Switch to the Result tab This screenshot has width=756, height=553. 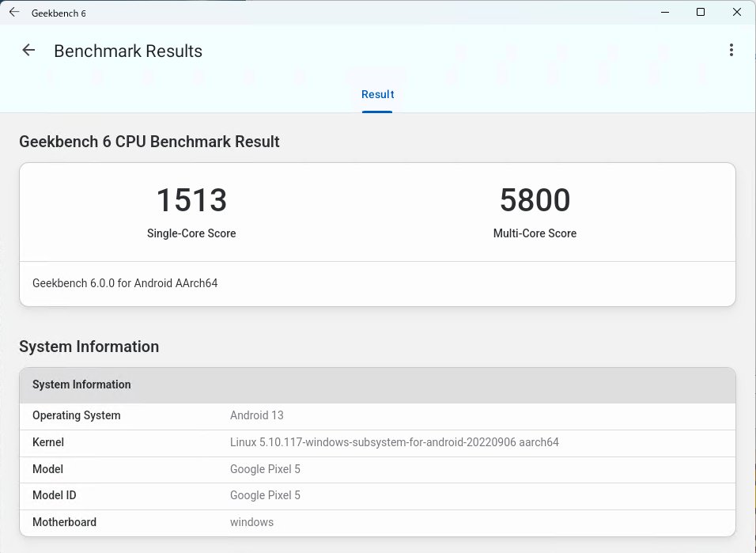(x=377, y=95)
